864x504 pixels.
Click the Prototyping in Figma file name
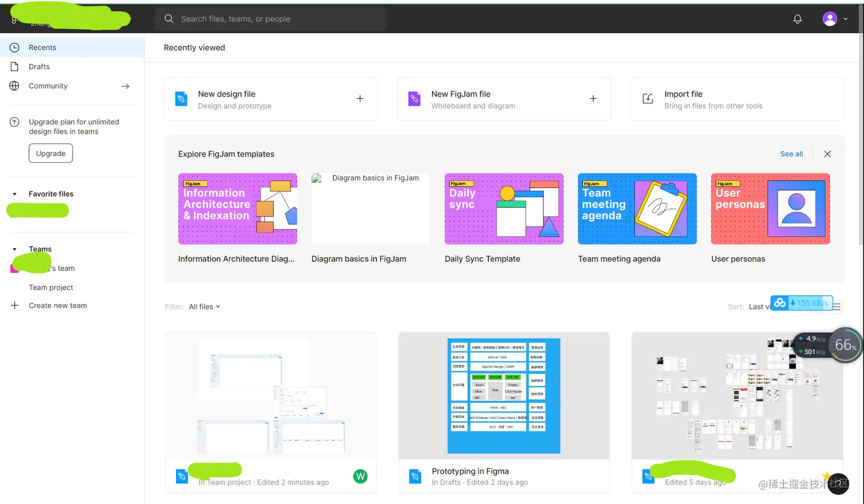(x=470, y=471)
